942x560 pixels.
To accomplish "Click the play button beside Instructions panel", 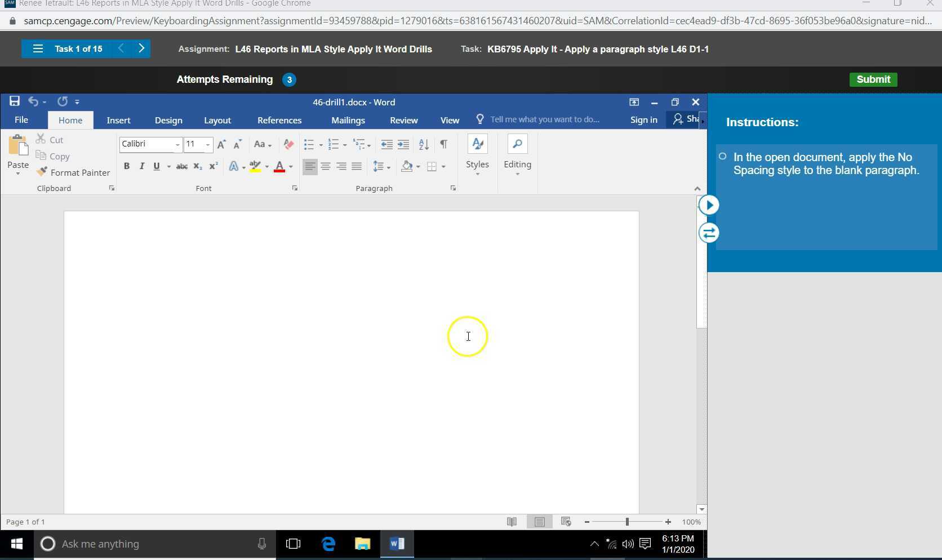I will coord(709,205).
